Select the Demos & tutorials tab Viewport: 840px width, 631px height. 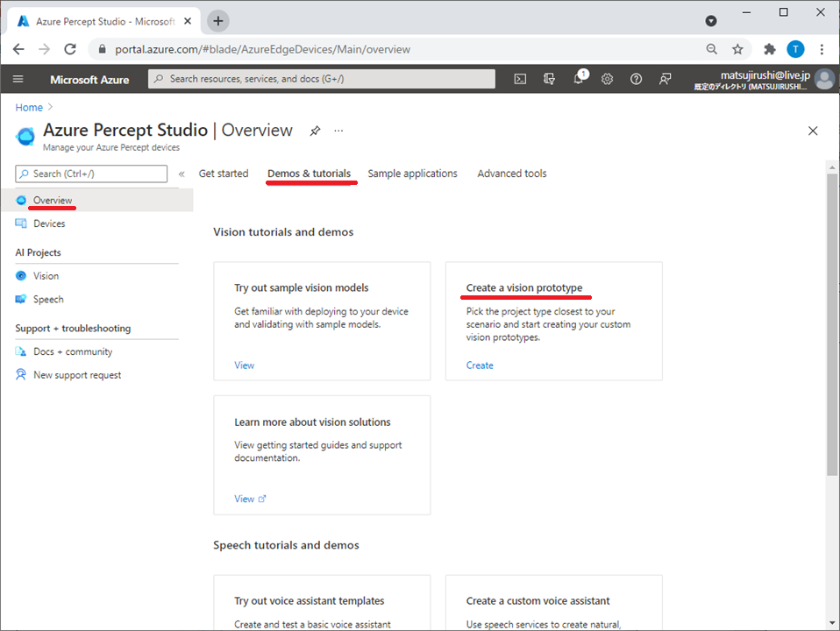310,174
